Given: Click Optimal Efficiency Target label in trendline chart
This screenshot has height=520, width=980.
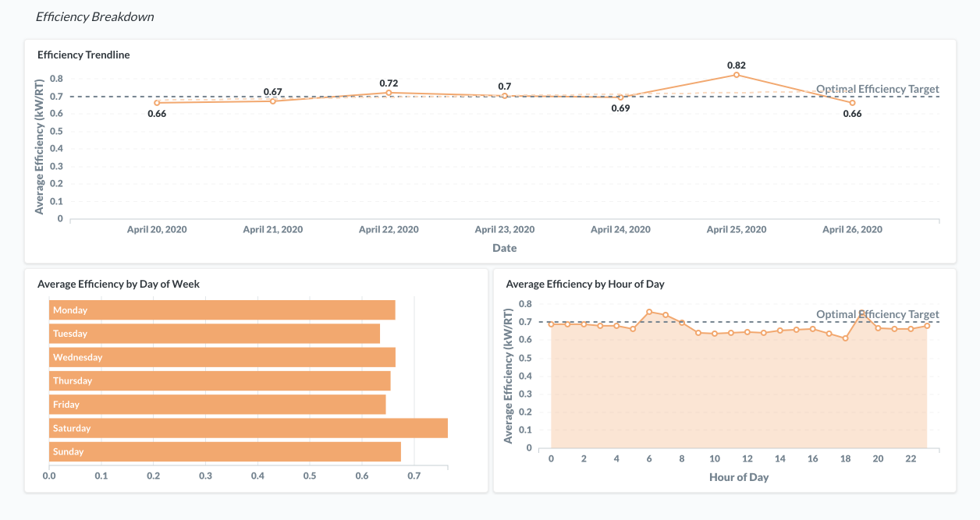Looking at the screenshot, I should pos(877,89).
